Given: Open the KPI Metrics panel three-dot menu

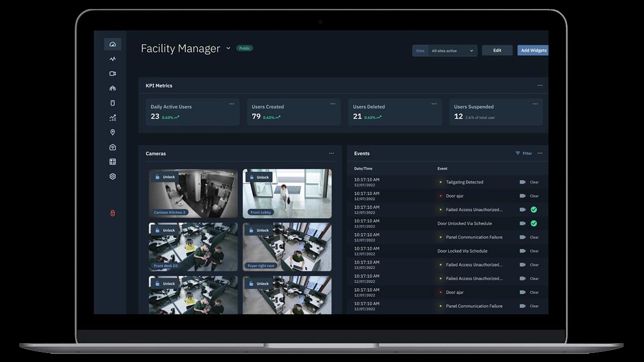Looking at the screenshot, I should (540, 85).
